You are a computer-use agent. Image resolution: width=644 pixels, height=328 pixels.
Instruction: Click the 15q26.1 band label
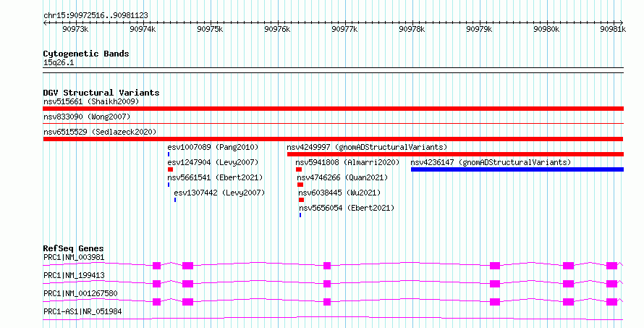click(59, 63)
